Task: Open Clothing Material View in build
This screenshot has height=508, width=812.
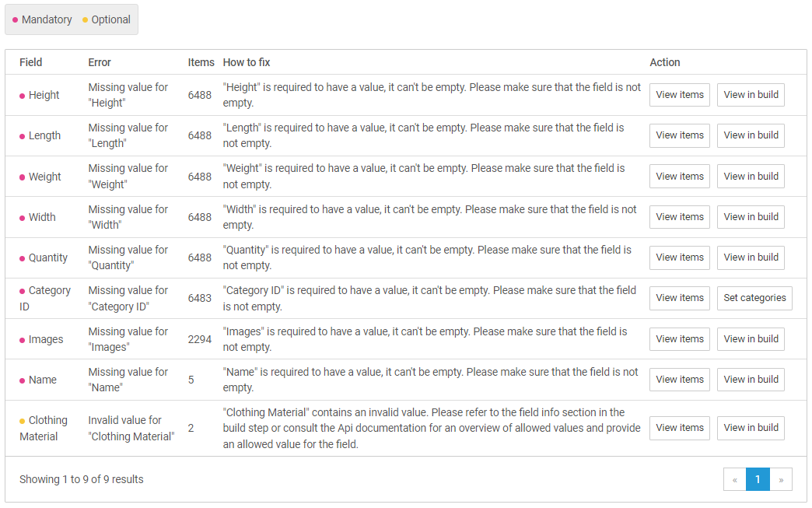Action: (751, 428)
